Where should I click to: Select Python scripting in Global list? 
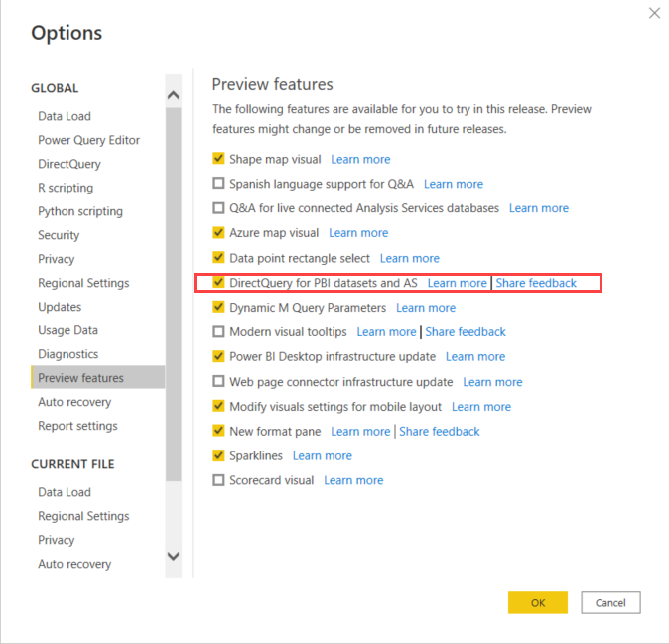(80, 211)
